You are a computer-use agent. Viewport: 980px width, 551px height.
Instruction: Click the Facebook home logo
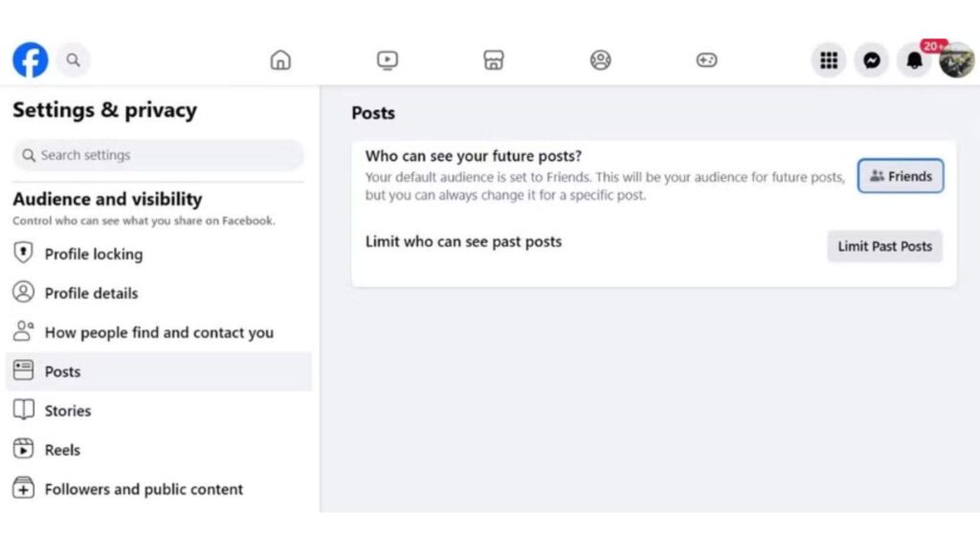(30, 59)
